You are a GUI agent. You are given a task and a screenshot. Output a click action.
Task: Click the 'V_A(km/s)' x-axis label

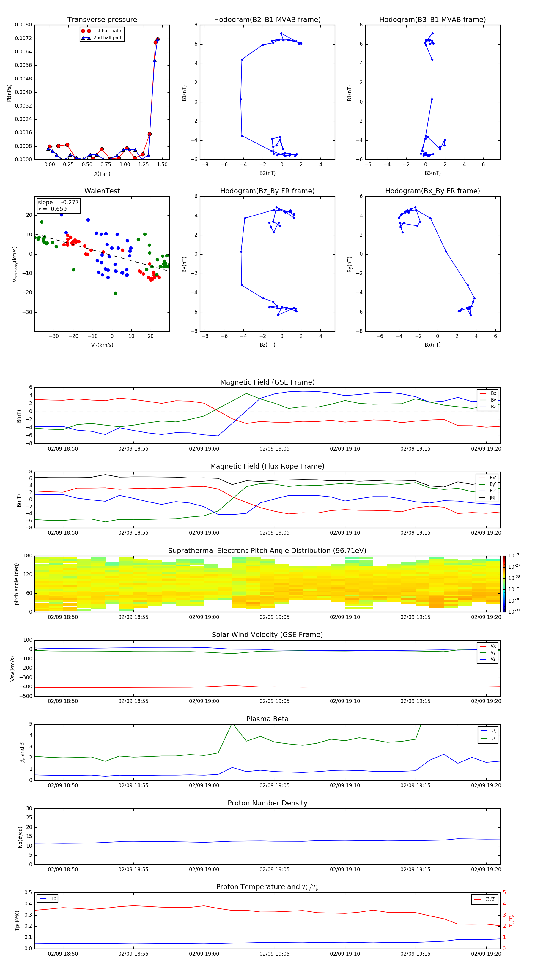[102, 345]
